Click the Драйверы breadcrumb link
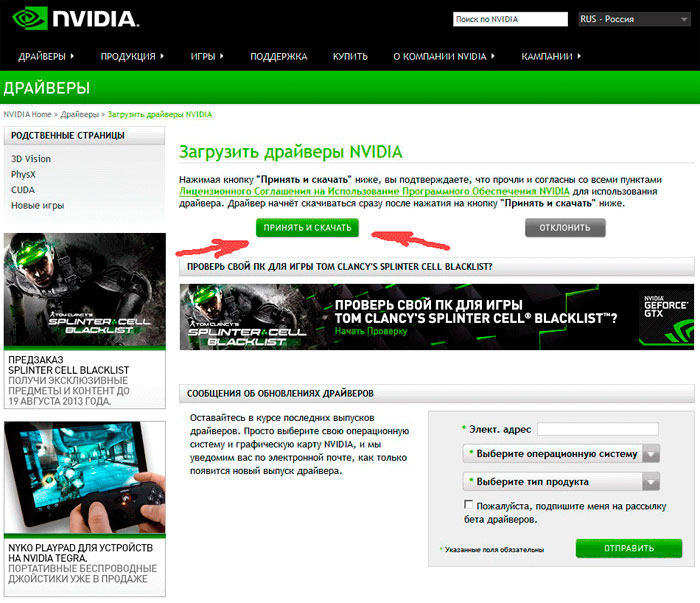Viewport: 700px width, 603px height. coord(79,114)
